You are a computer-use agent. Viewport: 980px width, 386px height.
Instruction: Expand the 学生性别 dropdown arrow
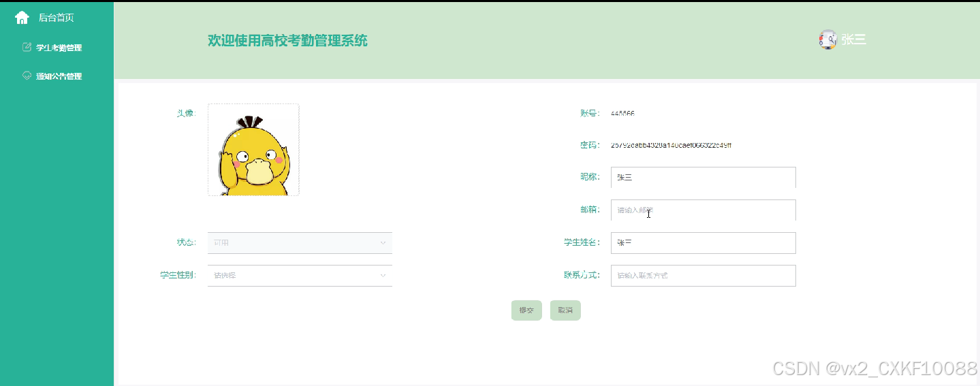pos(383,275)
